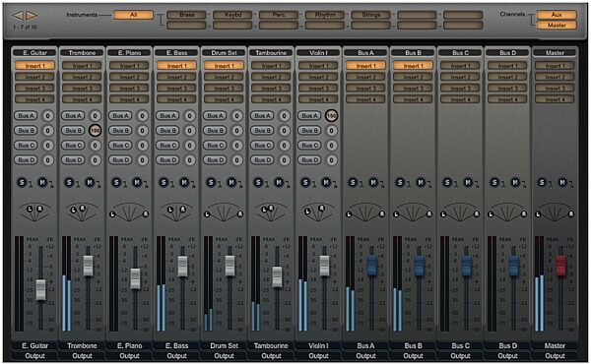Click Output label under E. Guitar

pyautogui.click(x=34, y=356)
